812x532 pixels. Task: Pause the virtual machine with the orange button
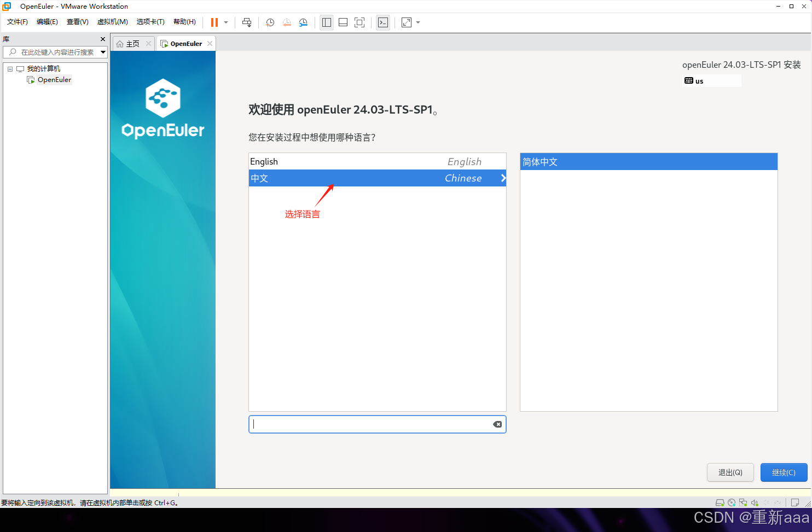(x=214, y=22)
